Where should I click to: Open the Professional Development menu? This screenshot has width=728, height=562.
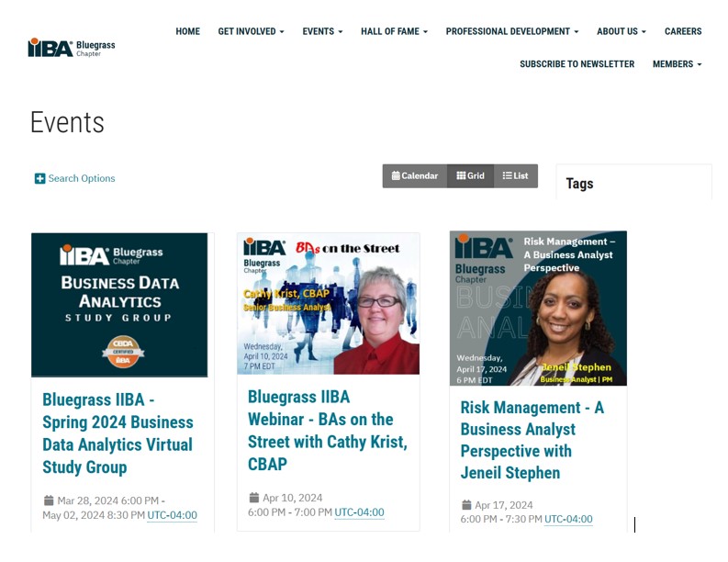[x=511, y=31]
